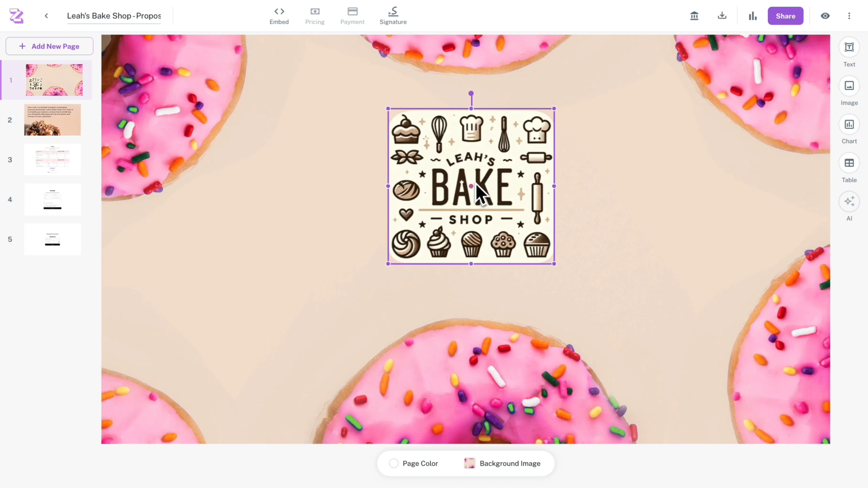868x488 pixels.
Task: Click the bottom-left resize handle of the logo
Action: 388,264
